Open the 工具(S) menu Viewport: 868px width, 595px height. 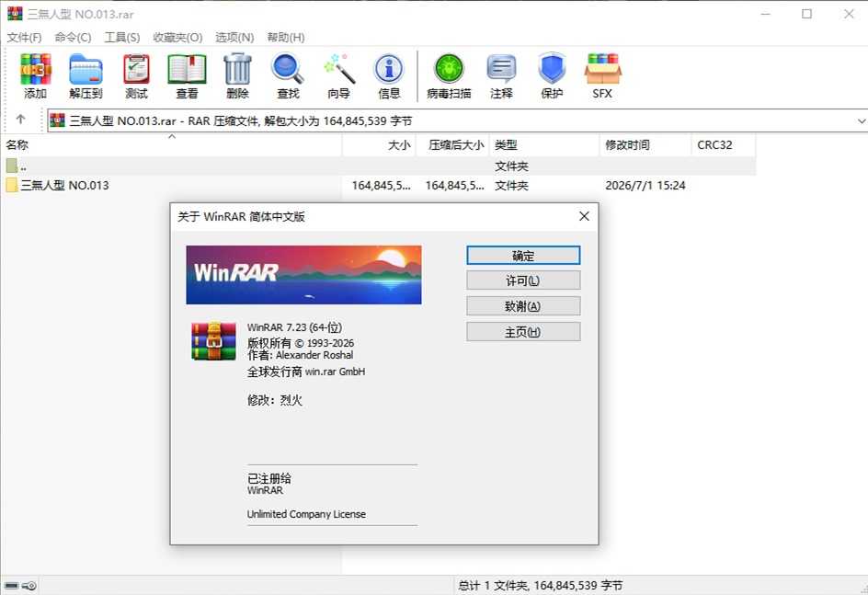pyautogui.click(x=122, y=37)
